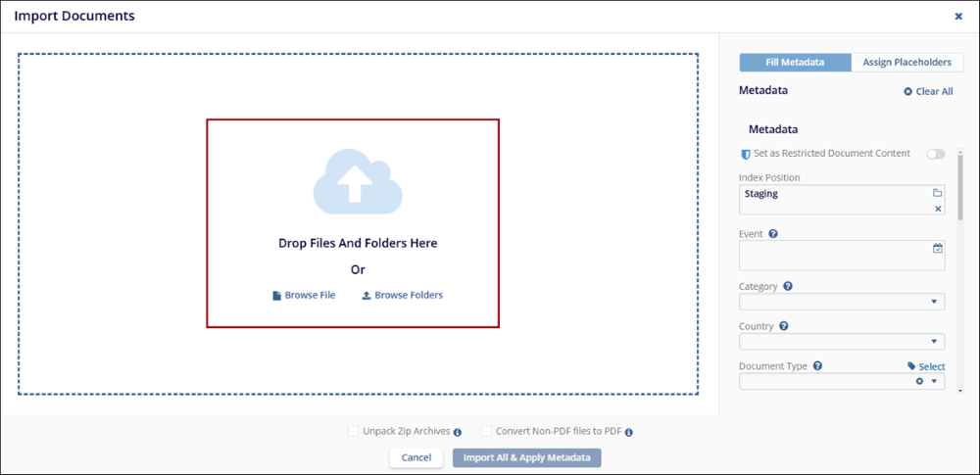
Task: Expand the Category dropdown
Action: click(x=934, y=303)
